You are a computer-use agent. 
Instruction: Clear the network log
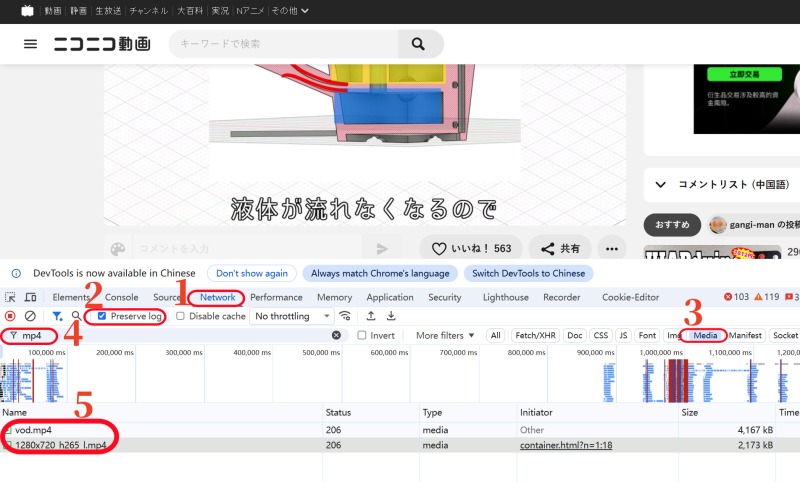click(x=30, y=316)
